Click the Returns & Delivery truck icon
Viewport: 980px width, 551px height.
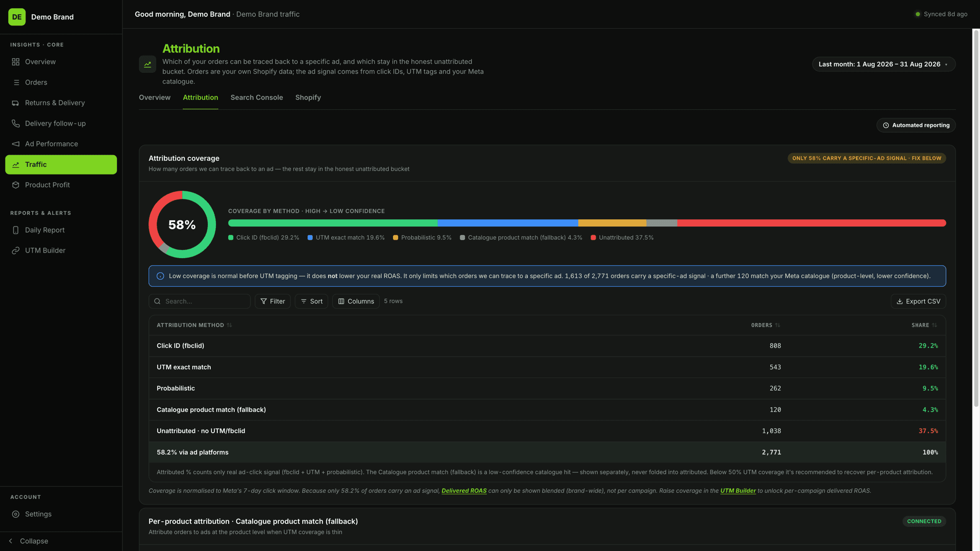[x=16, y=103]
